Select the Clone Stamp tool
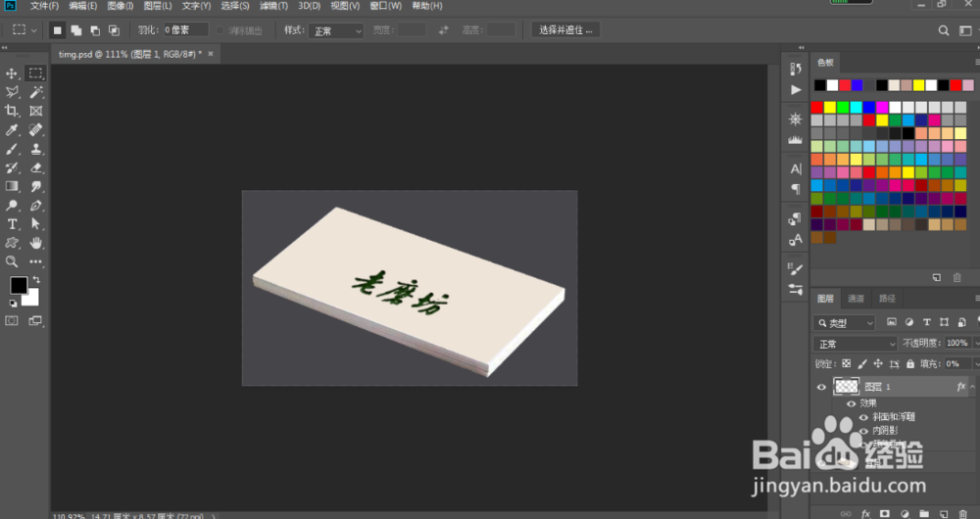This screenshot has height=519, width=980. [x=35, y=149]
